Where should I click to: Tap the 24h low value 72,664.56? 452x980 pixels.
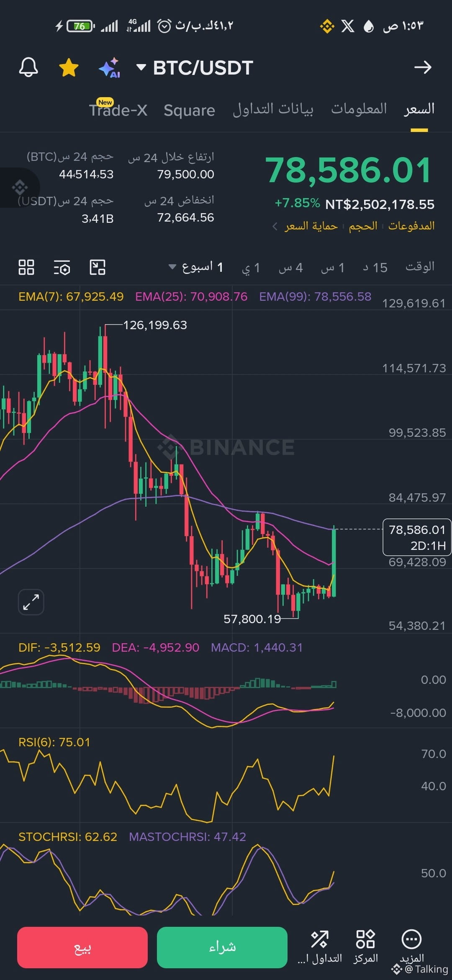185,218
